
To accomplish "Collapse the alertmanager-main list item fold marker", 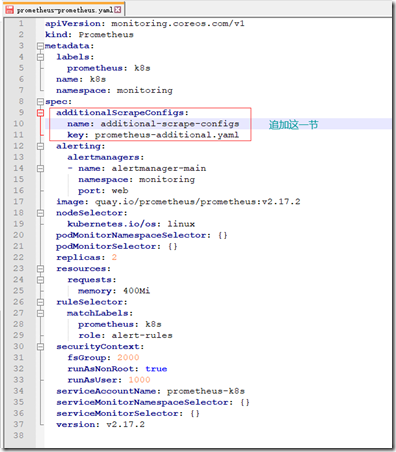I will (40, 168).
